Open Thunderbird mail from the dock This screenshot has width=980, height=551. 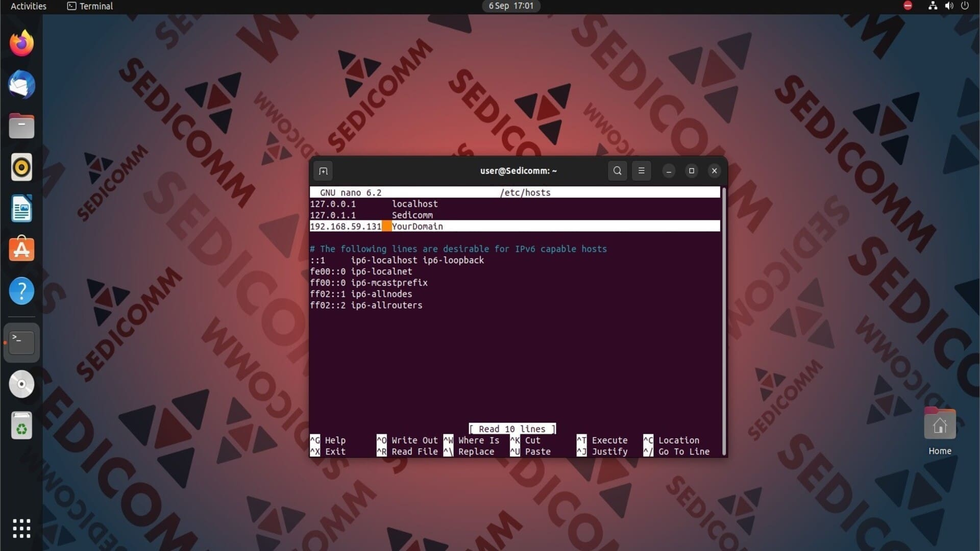pyautogui.click(x=21, y=85)
